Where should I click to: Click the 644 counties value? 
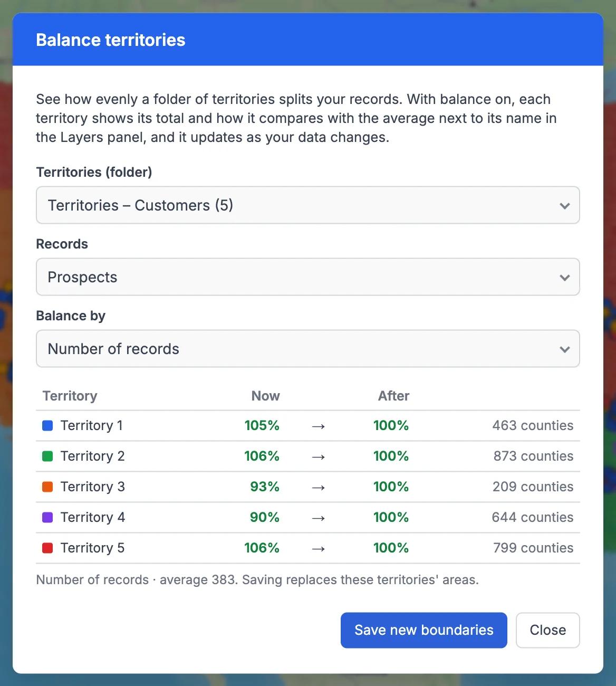(533, 517)
